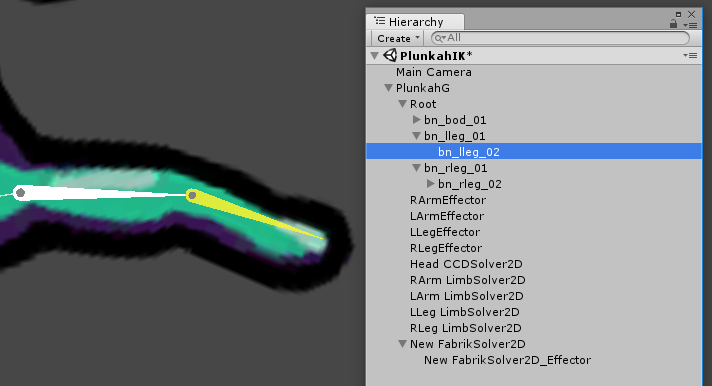Select Main Camera in the hierarchy
This screenshot has width=712, height=386.
click(x=434, y=72)
